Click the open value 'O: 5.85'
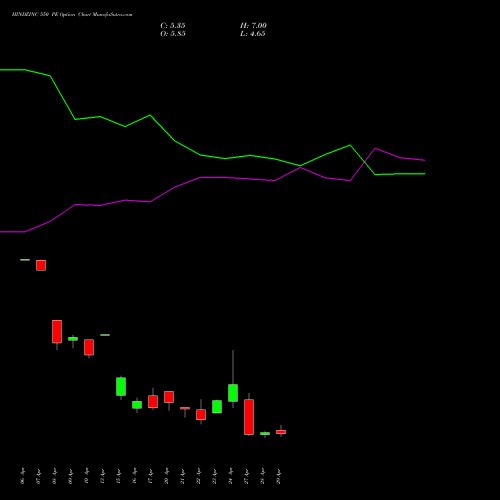Screen dimensions: 500x500 [x=173, y=34]
